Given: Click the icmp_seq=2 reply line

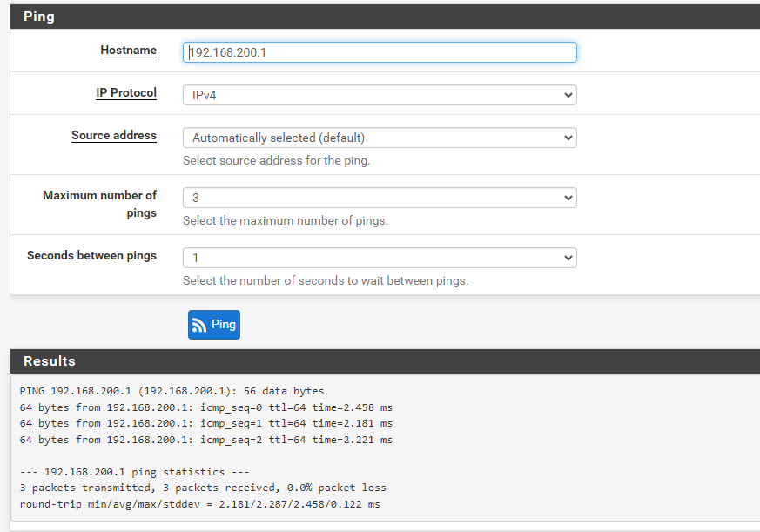Looking at the screenshot, I should tap(205, 440).
